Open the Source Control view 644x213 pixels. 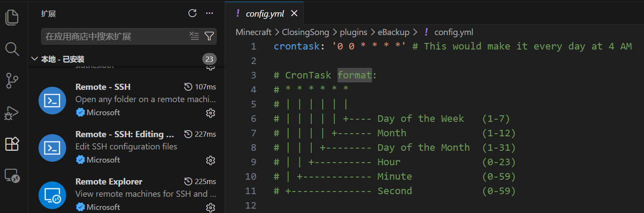[x=12, y=81]
